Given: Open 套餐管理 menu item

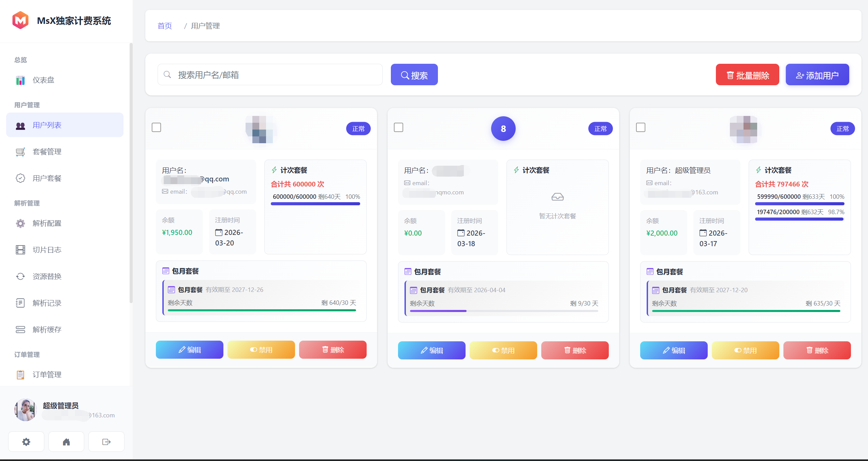Looking at the screenshot, I should [x=47, y=152].
